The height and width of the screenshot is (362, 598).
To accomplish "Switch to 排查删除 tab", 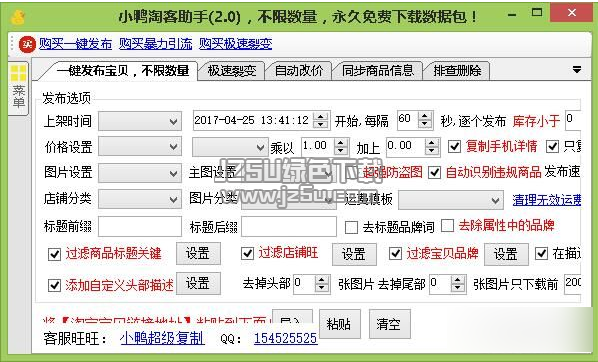I will (457, 71).
